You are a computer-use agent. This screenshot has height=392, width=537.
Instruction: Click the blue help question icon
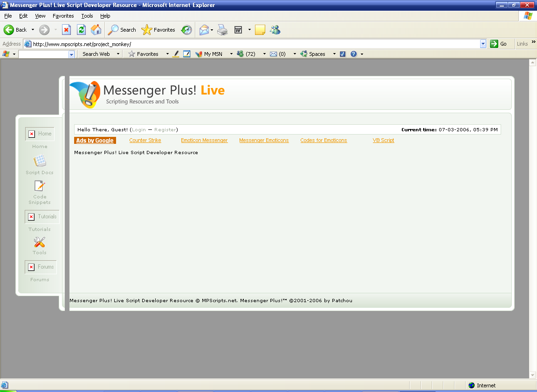coord(354,54)
